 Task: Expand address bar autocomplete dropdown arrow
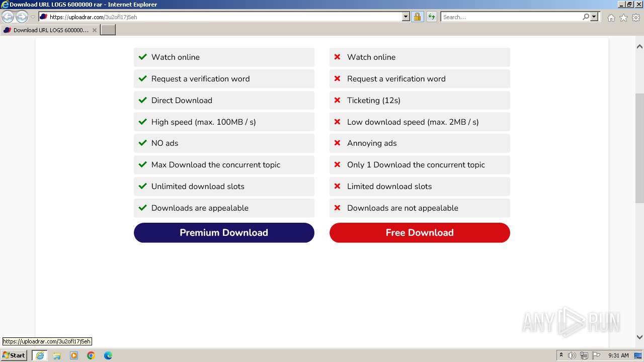point(406,17)
